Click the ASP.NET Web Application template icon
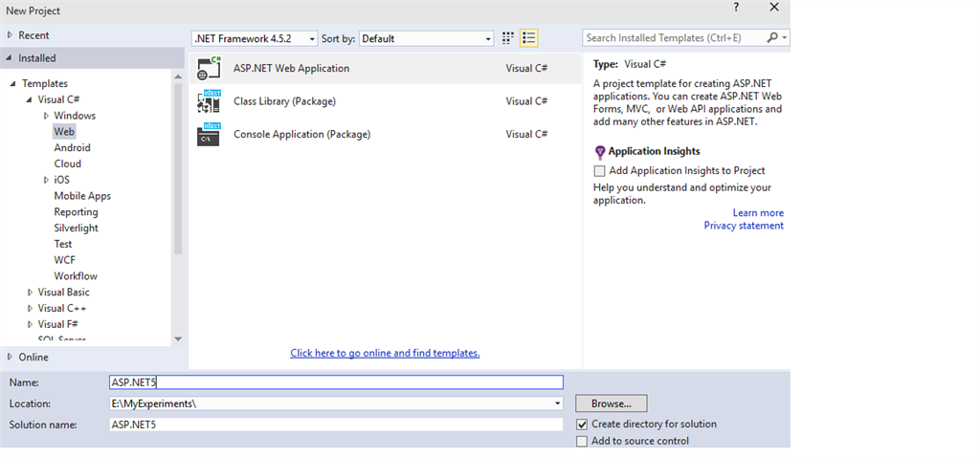980x457 pixels. pyautogui.click(x=209, y=69)
